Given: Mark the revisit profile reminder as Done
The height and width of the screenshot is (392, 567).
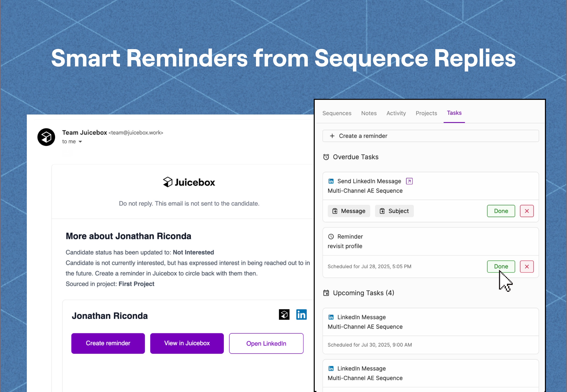Looking at the screenshot, I should pyautogui.click(x=501, y=267).
